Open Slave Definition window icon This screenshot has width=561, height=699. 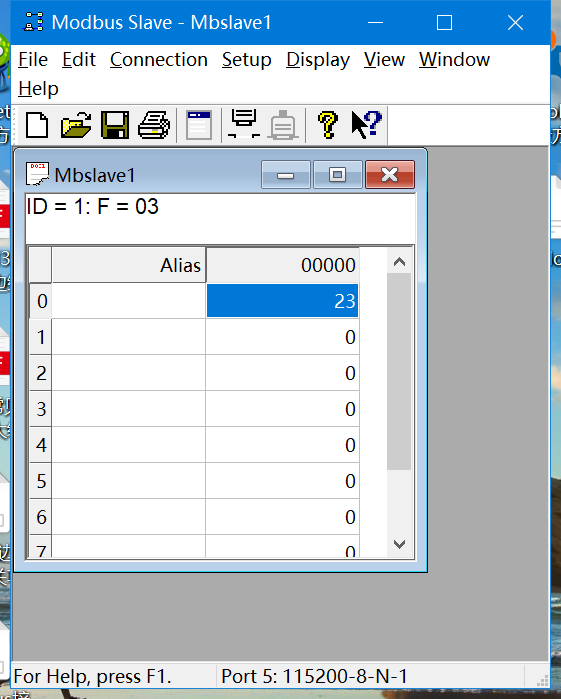198,125
